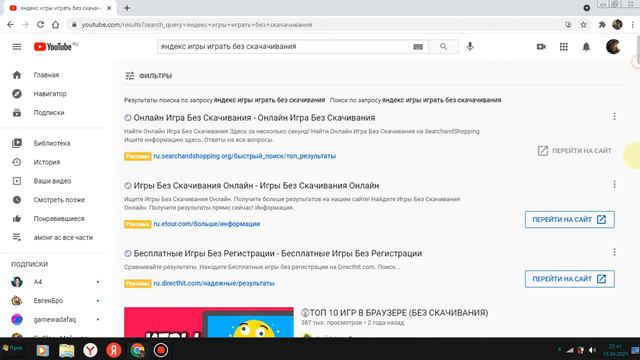
Task: Open Chrome three-dot menu
Action: point(633,24)
